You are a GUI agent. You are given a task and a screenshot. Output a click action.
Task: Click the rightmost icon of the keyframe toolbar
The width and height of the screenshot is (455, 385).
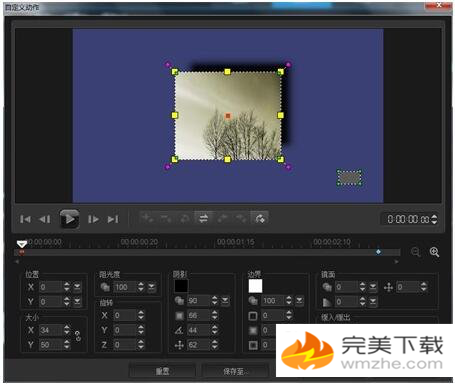pos(260,218)
